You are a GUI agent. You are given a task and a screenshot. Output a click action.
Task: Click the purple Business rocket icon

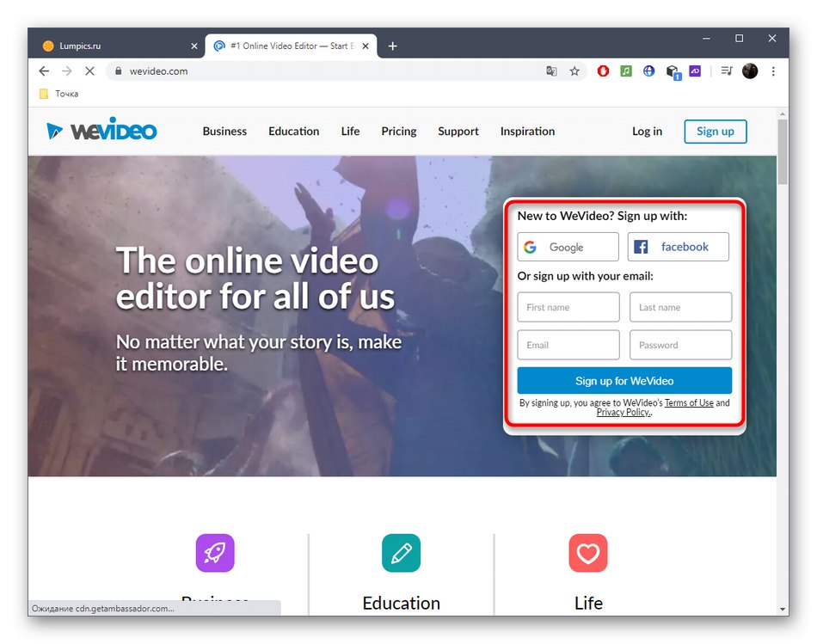point(215,553)
